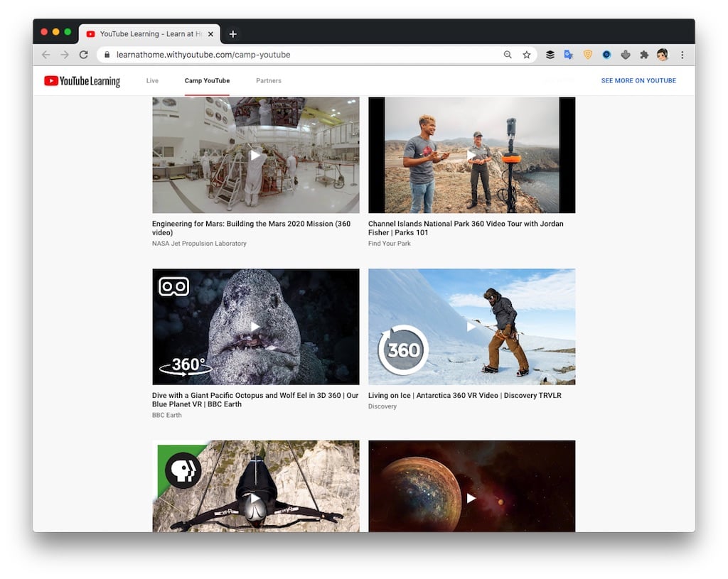The image size is (728, 579).
Task: Click the PBS logo on hang glider thumbnail
Action: point(183,470)
